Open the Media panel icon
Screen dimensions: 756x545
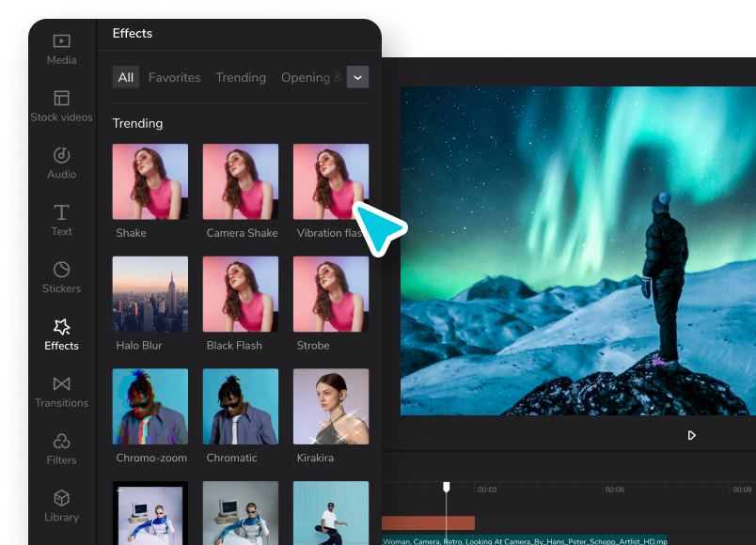point(61,41)
